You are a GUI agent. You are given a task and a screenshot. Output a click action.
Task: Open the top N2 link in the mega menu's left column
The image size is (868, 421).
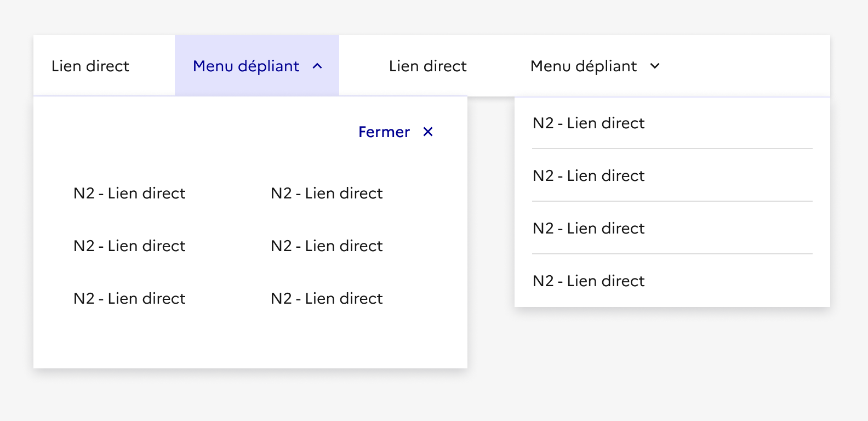pyautogui.click(x=129, y=193)
